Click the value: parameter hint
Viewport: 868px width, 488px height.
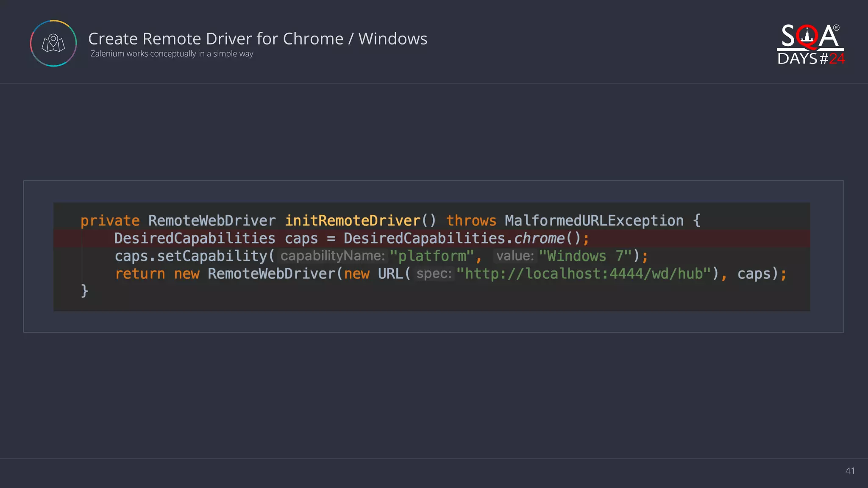(515, 256)
